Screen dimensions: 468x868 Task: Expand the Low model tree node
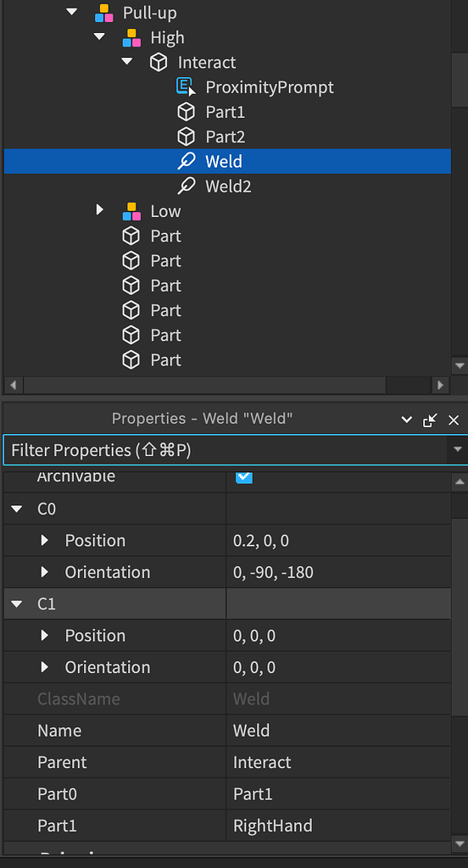100,210
